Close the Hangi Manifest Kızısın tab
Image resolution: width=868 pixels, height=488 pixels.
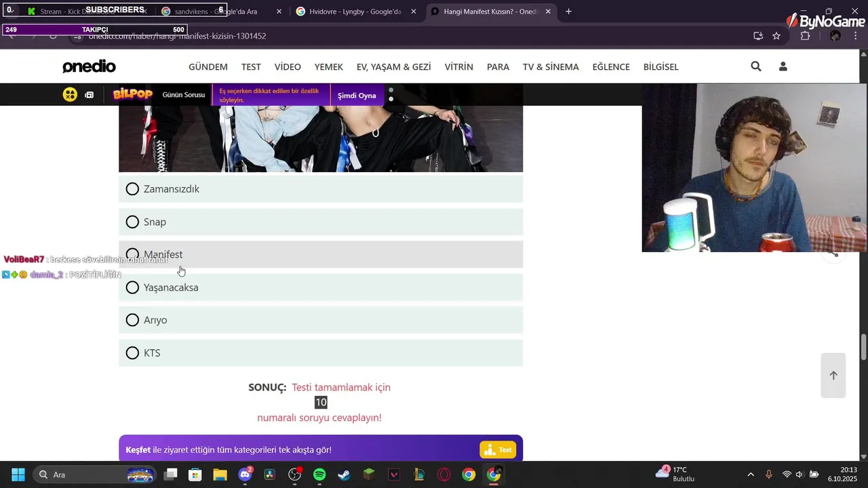click(x=549, y=12)
